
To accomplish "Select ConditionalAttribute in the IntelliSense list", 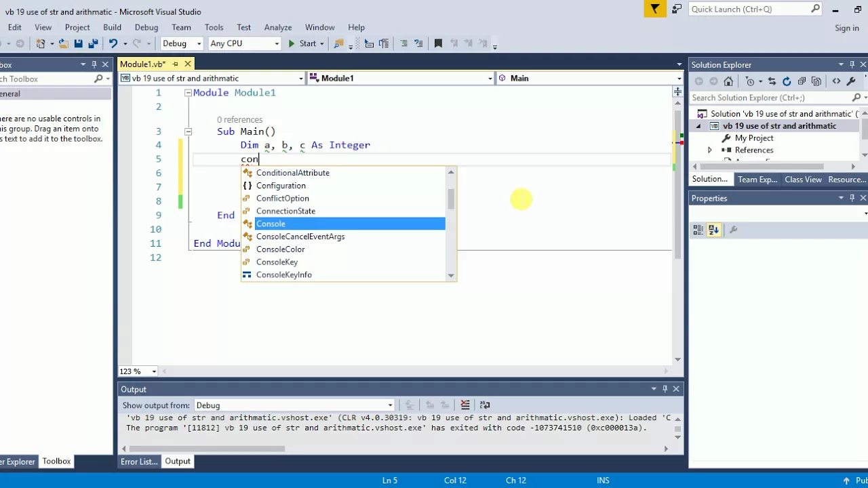I will point(344,173).
